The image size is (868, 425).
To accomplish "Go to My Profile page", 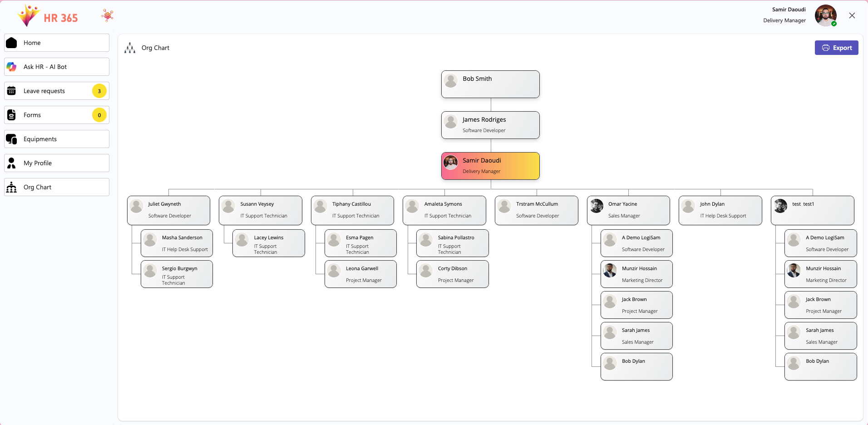I will click(38, 163).
